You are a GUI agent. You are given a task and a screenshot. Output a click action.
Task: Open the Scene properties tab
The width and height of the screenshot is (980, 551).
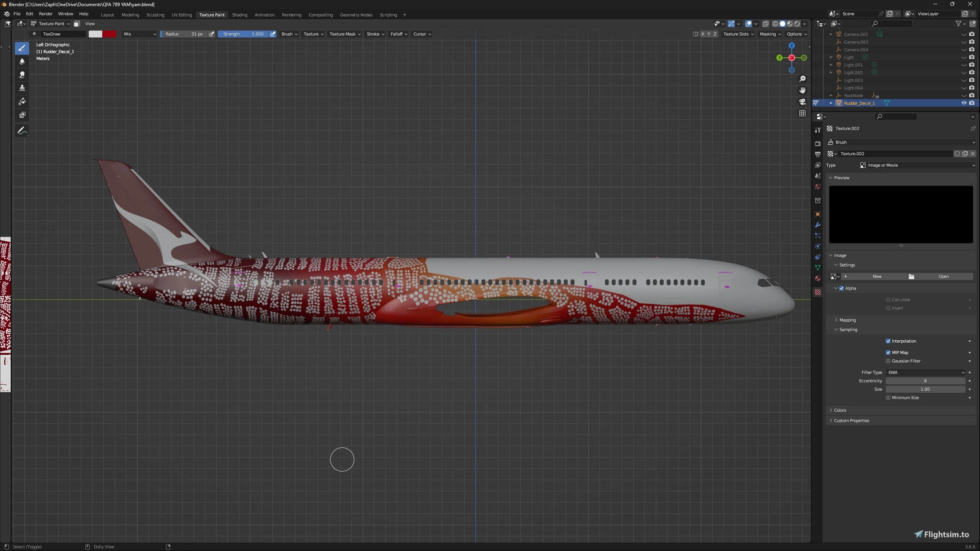tap(817, 176)
